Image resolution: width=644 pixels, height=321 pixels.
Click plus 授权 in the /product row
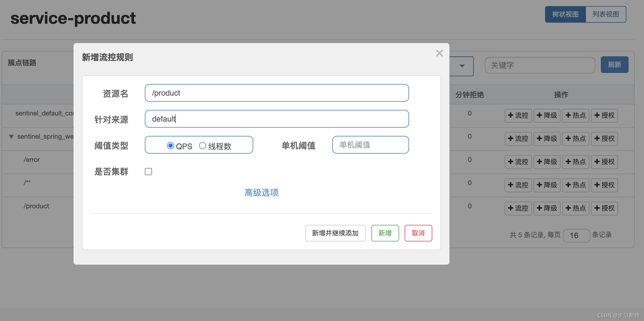click(x=604, y=208)
